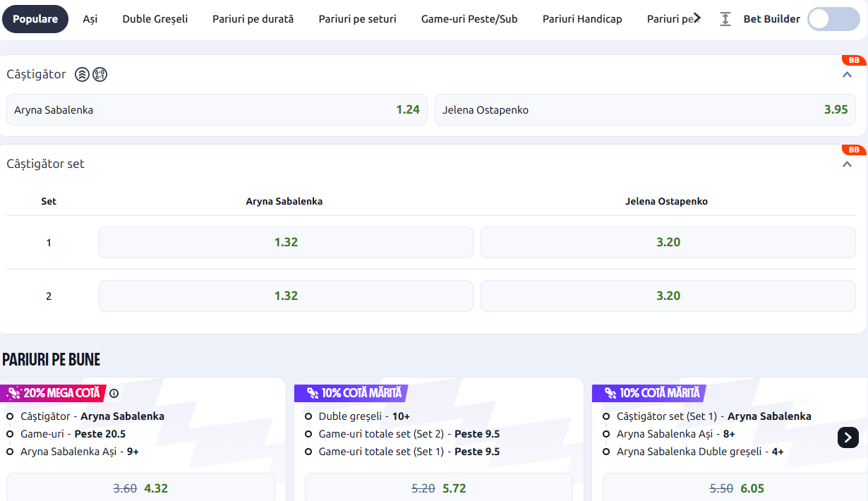This screenshot has width=868, height=501.
Task: Pick Ostapenko set 2 odds 3.20
Action: click(x=668, y=296)
